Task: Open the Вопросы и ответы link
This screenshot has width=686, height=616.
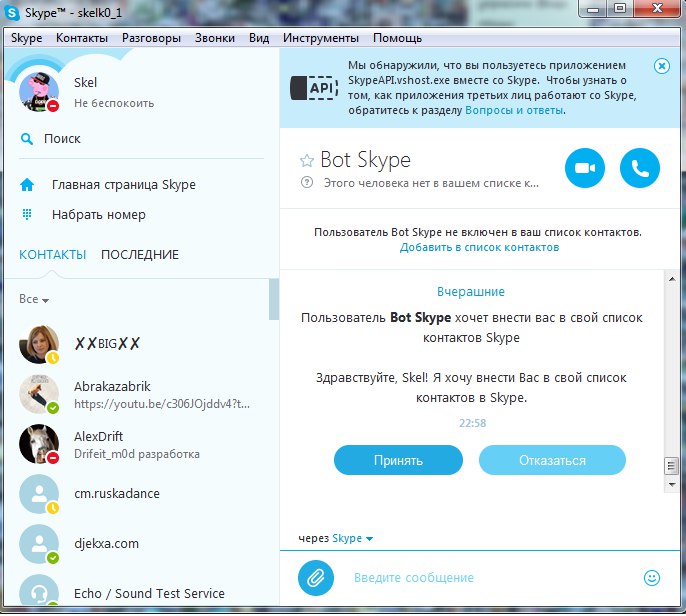Action: pos(514,111)
